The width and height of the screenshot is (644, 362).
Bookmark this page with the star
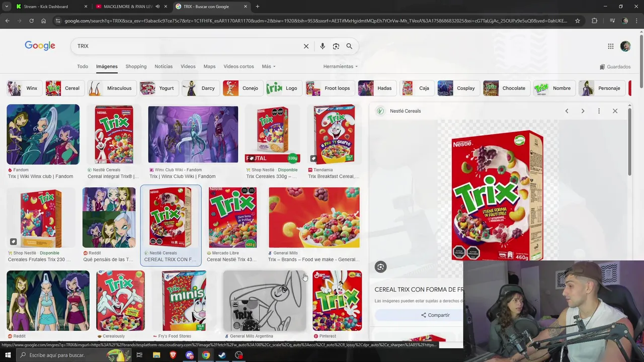click(578, 21)
